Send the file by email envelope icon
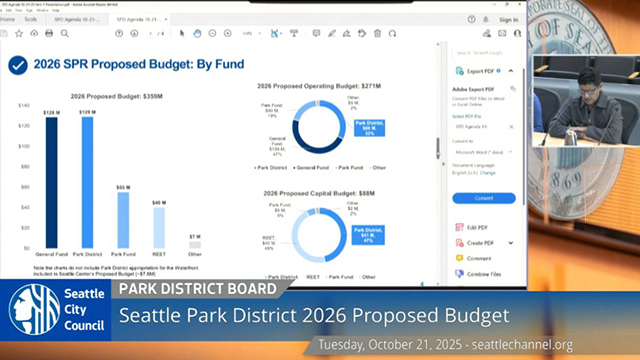 pos(502,33)
